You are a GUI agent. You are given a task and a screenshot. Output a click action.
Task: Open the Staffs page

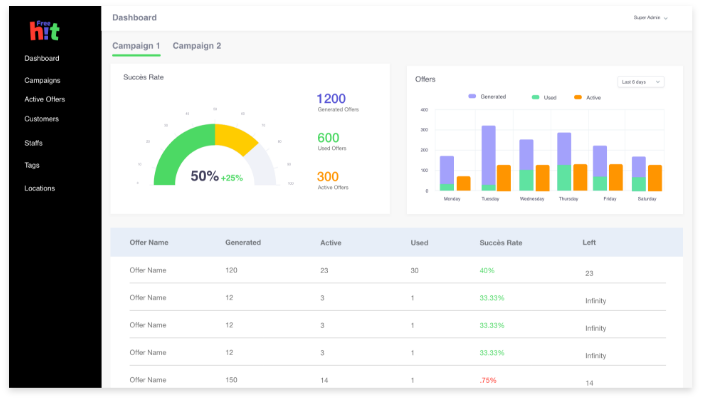point(34,143)
